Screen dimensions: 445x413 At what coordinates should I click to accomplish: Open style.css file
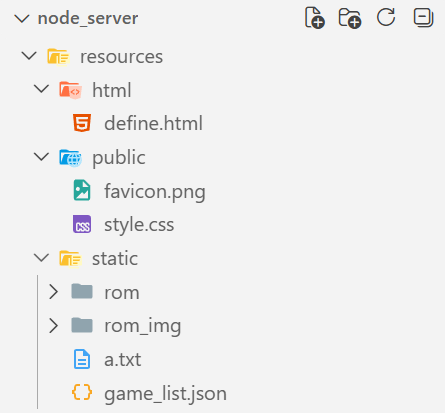click(x=139, y=225)
